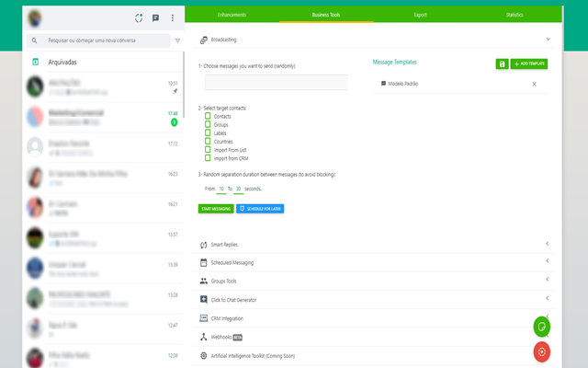The width and height of the screenshot is (588, 368).
Task: Click the green floating note button
Action: tap(542, 327)
